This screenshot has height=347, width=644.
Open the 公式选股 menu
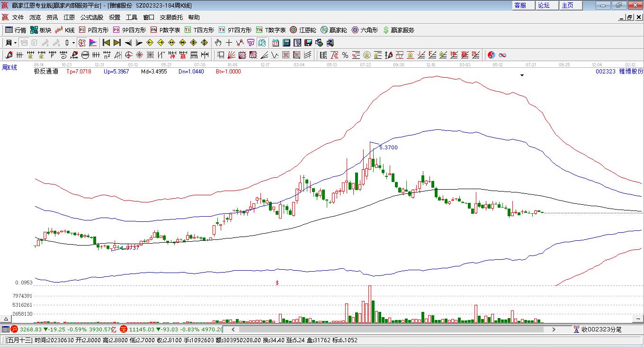(x=91, y=17)
